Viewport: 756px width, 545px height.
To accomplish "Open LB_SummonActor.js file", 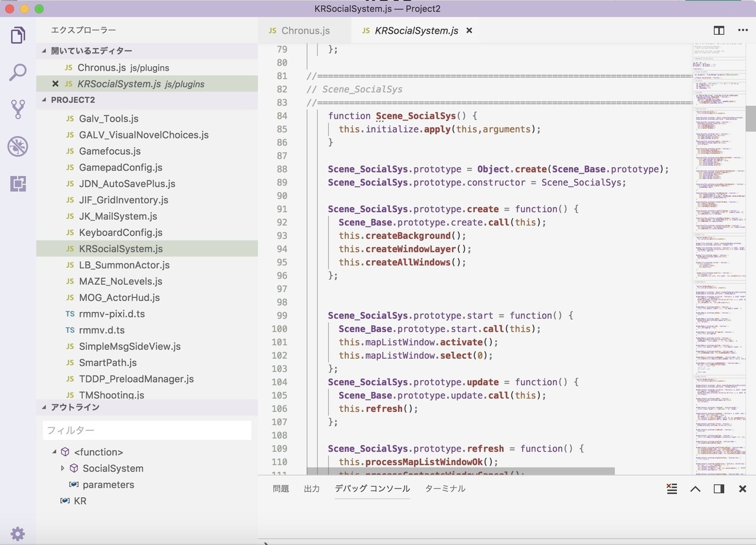I will click(x=147, y=265).
